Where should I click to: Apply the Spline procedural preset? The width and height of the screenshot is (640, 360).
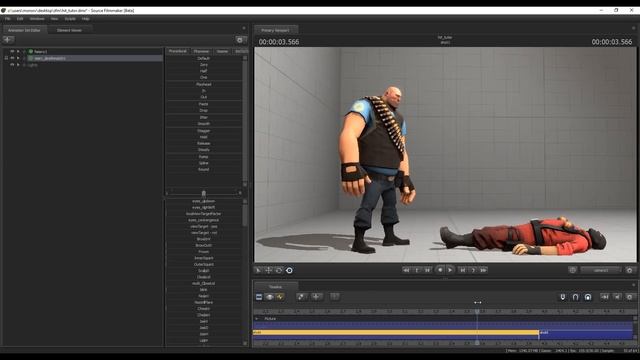click(204, 163)
